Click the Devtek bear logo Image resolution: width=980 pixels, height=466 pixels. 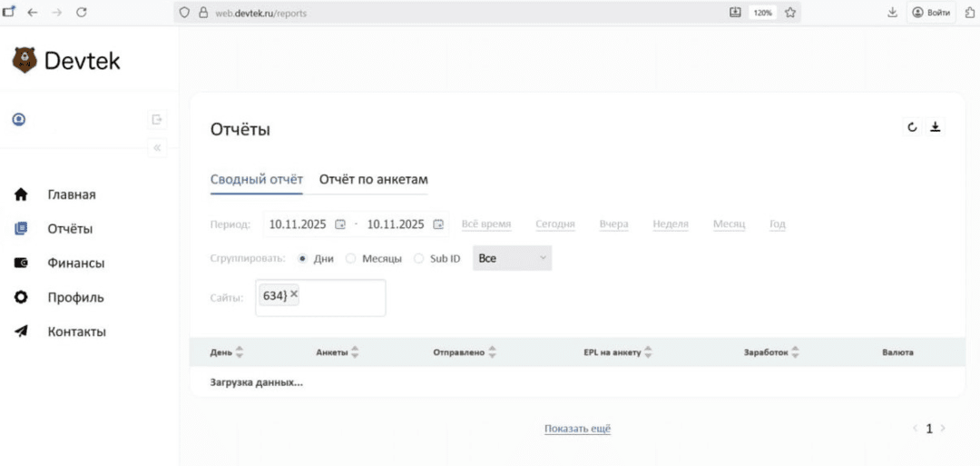point(24,60)
